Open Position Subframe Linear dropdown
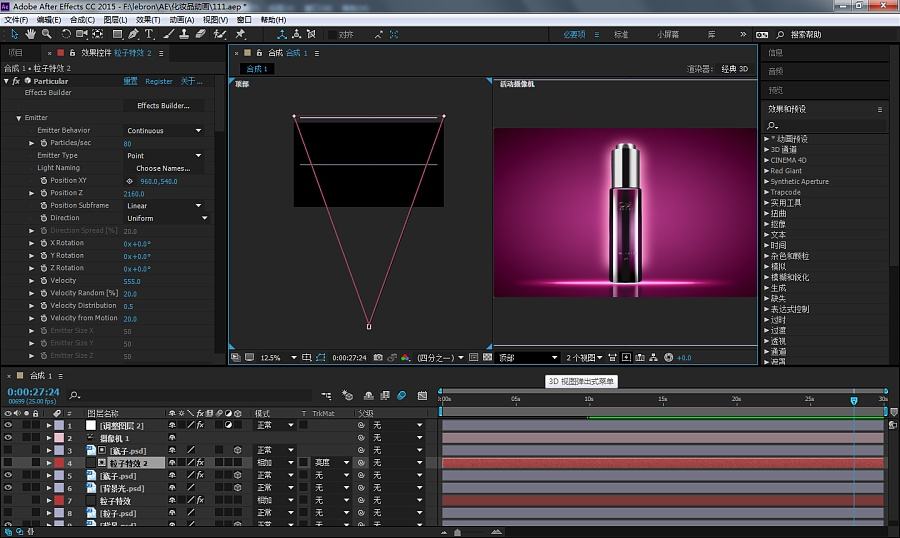900x538 pixels. (164, 206)
